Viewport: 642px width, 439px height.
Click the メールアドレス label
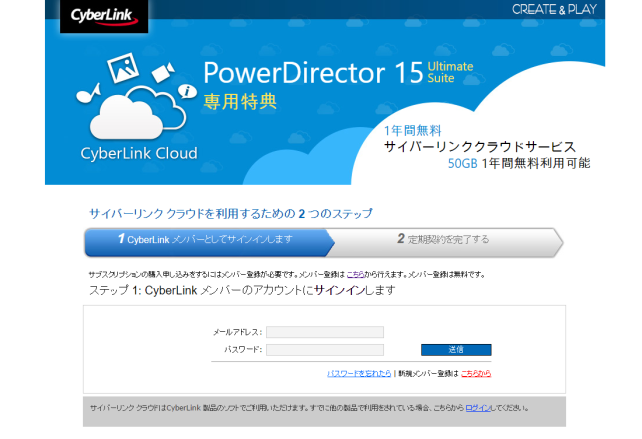point(237,332)
